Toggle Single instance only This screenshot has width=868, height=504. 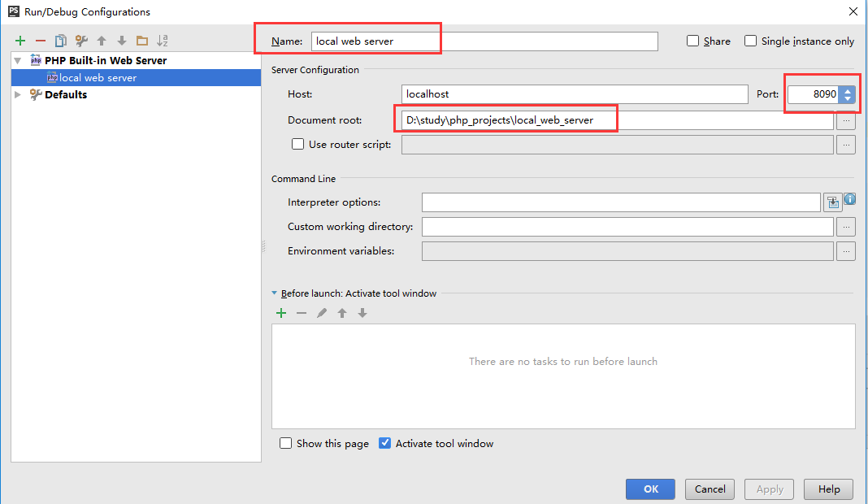coord(751,41)
